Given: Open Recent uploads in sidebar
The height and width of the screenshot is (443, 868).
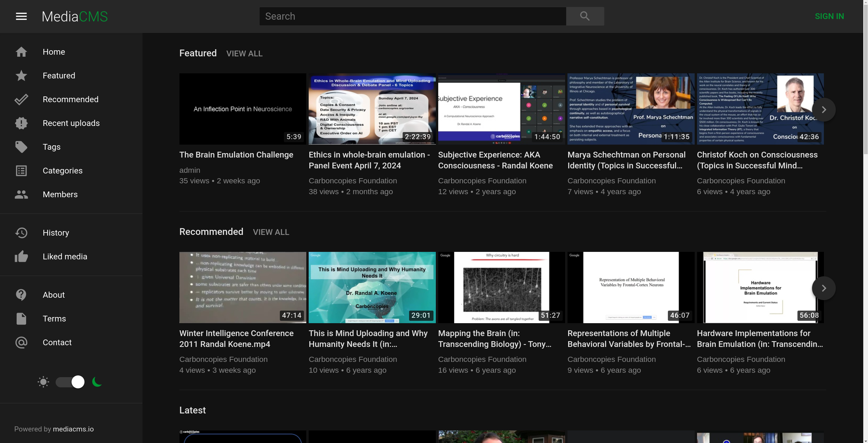Looking at the screenshot, I should pos(71,123).
